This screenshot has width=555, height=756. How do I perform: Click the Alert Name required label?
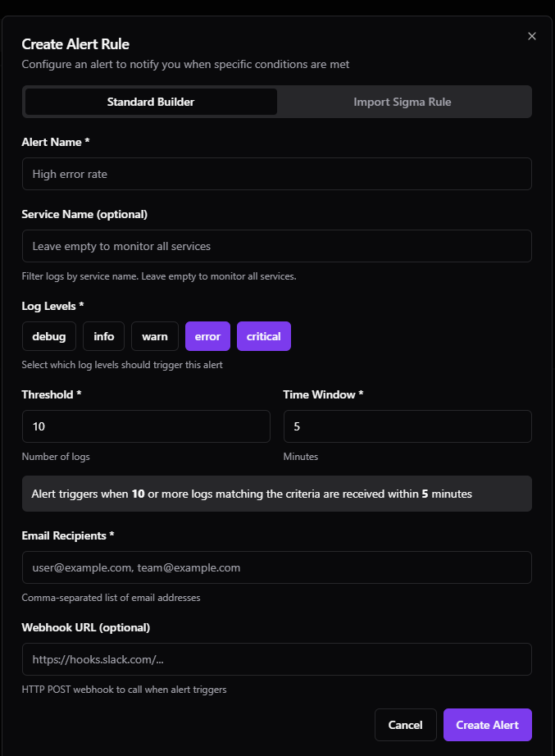click(x=55, y=142)
